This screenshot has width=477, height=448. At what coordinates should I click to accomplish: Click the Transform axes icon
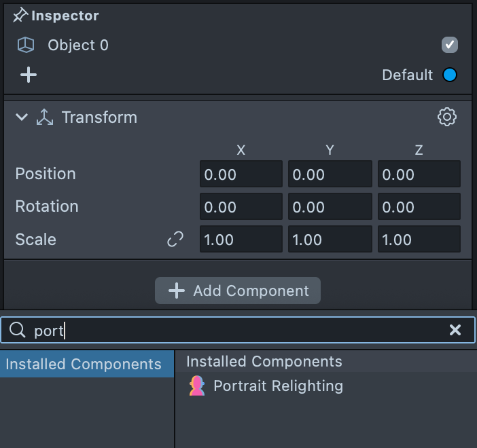click(45, 117)
